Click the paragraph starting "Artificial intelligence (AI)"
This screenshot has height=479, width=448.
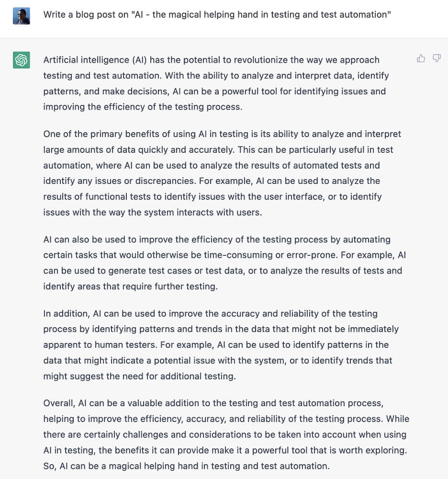214,83
